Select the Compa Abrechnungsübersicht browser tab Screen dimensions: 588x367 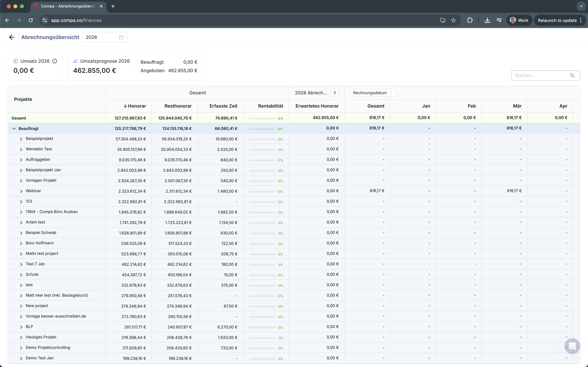coord(68,6)
